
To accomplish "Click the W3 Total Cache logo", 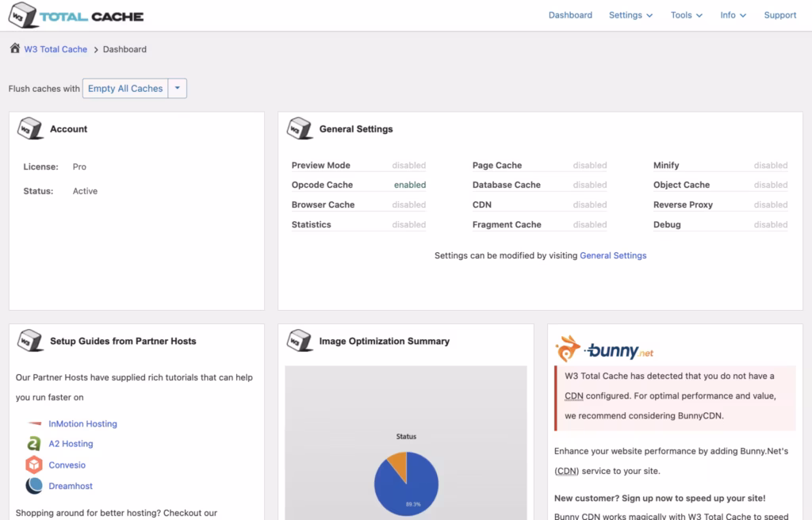I will pyautogui.click(x=76, y=15).
